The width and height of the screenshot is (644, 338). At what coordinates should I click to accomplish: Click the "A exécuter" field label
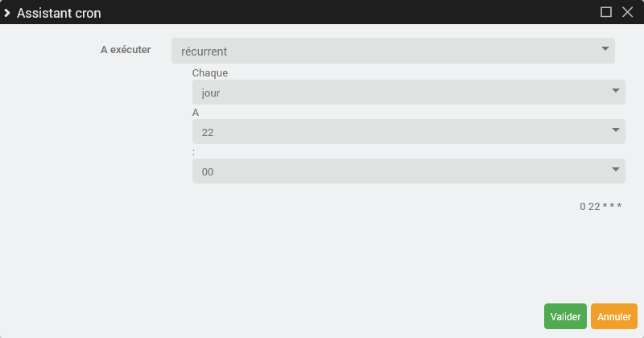point(126,50)
